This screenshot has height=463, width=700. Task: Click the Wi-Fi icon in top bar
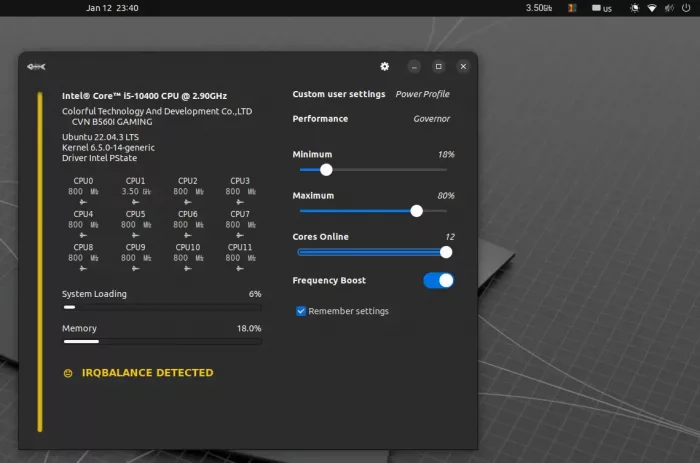[x=652, y=8]
